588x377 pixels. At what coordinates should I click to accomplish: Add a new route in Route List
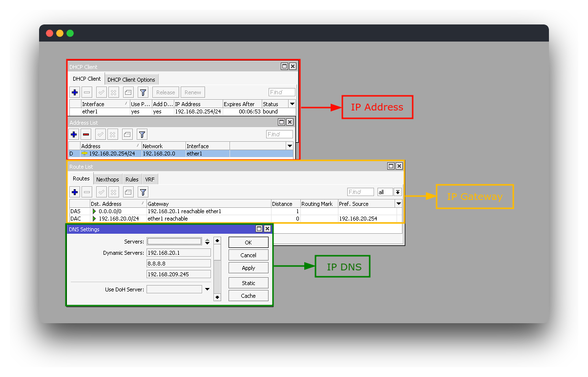click(x=74, y=192)
